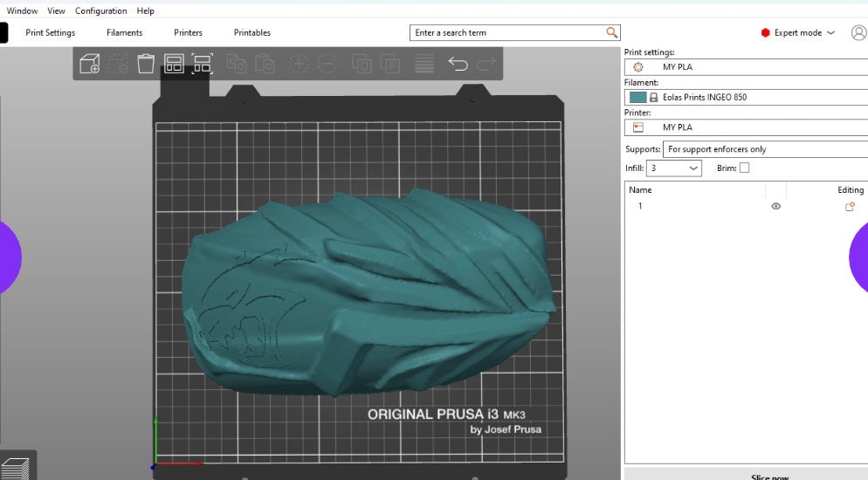Open the Variable layer height tool
Screen dimensions: 868x480
[424, 64]
